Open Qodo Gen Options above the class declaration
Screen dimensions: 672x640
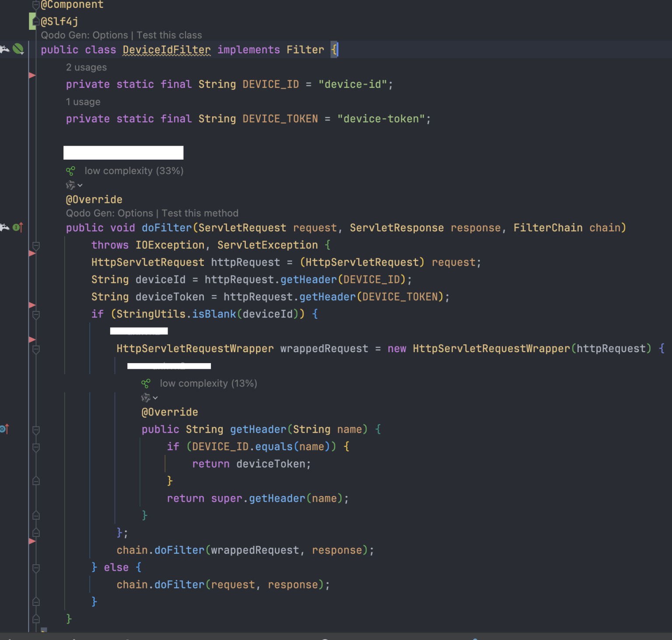[x=107, y=35]
